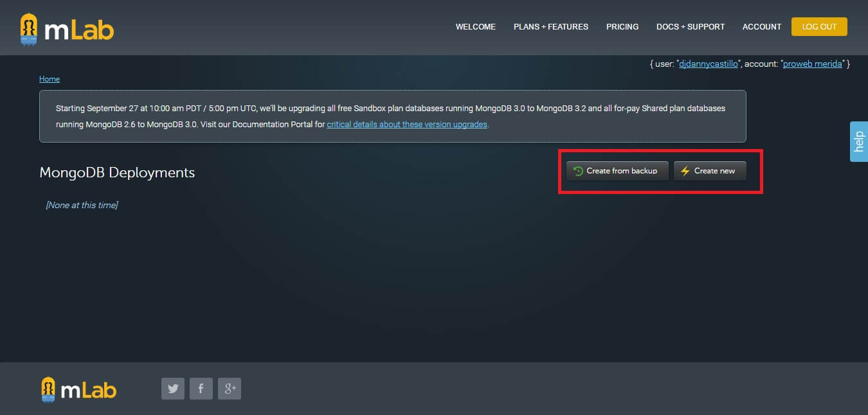Open the Google Plus icon in the footer
This screenshot has width=868, height=415.
pos(230,389)
